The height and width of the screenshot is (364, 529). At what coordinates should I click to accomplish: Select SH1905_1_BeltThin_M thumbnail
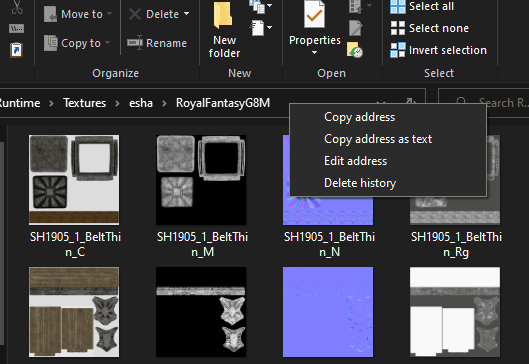201,180
